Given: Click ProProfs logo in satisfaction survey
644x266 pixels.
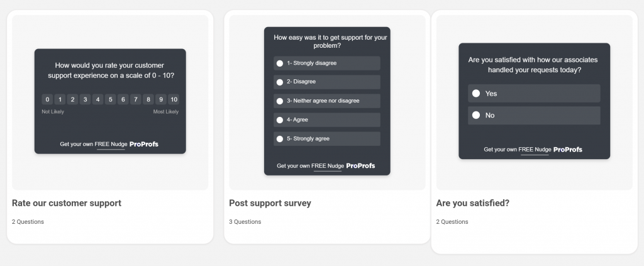Looking at the screenshot, I should click(568, 150).
